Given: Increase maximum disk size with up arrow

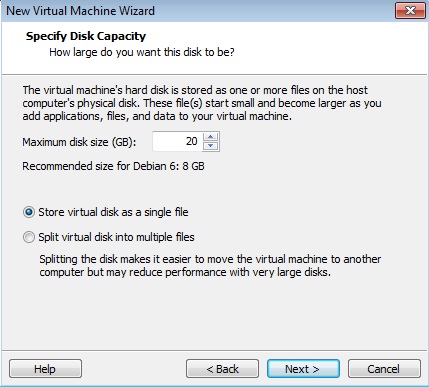Looking at the screenshot, I should tap(210, 137).
